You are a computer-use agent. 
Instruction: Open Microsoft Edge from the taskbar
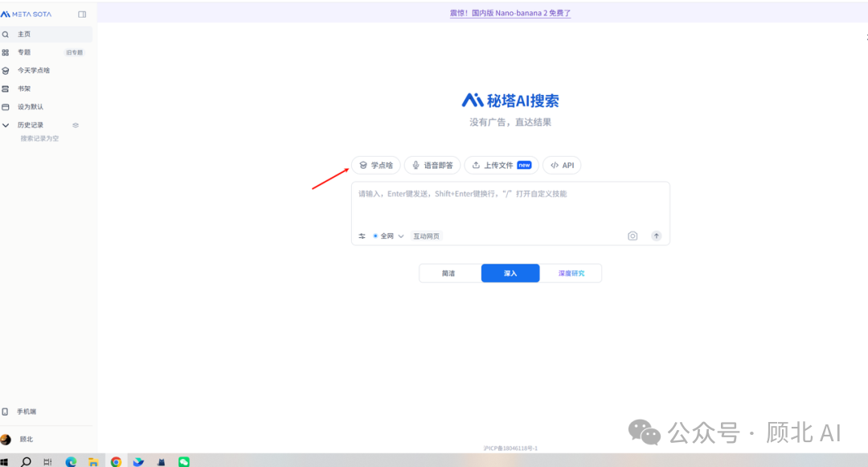(71, 461)
